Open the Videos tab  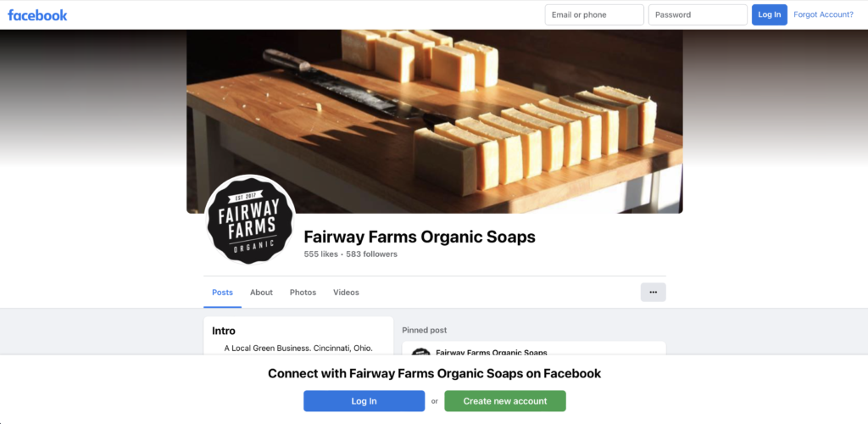click(346, 293)
